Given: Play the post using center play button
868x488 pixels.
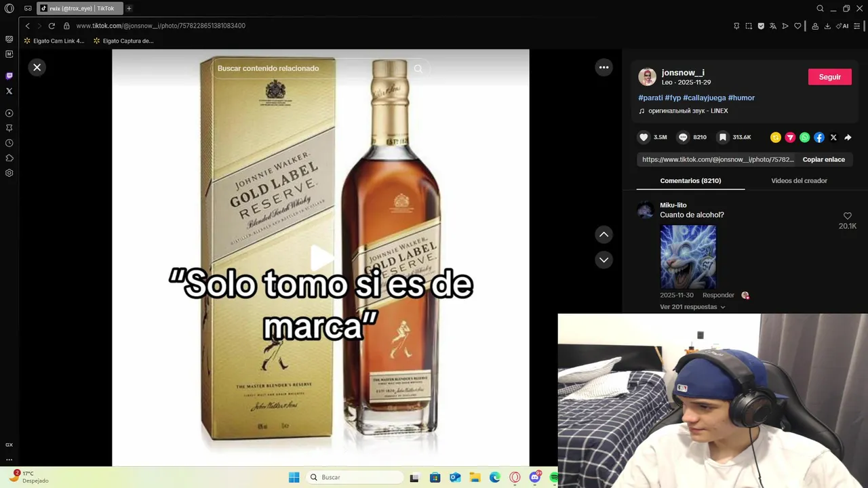Looking at the screenshot, I should coord(321,258).
